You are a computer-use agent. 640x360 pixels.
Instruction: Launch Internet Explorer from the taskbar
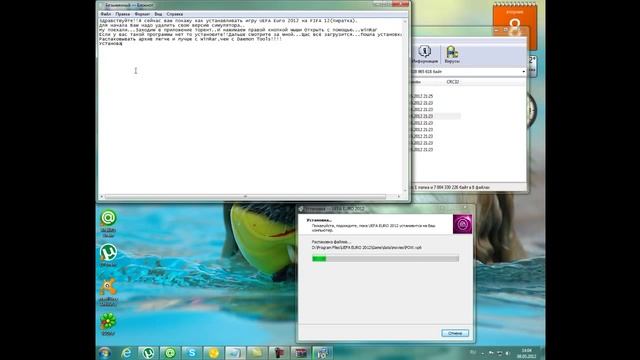point(126,353)
